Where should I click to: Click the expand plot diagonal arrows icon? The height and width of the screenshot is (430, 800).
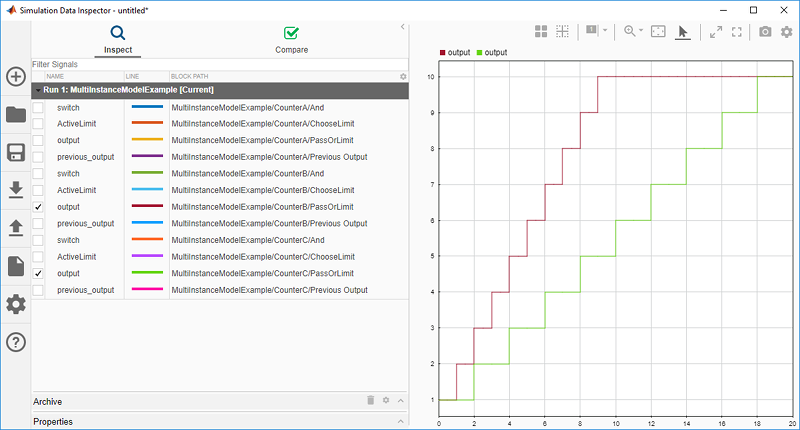coord(716,32)
